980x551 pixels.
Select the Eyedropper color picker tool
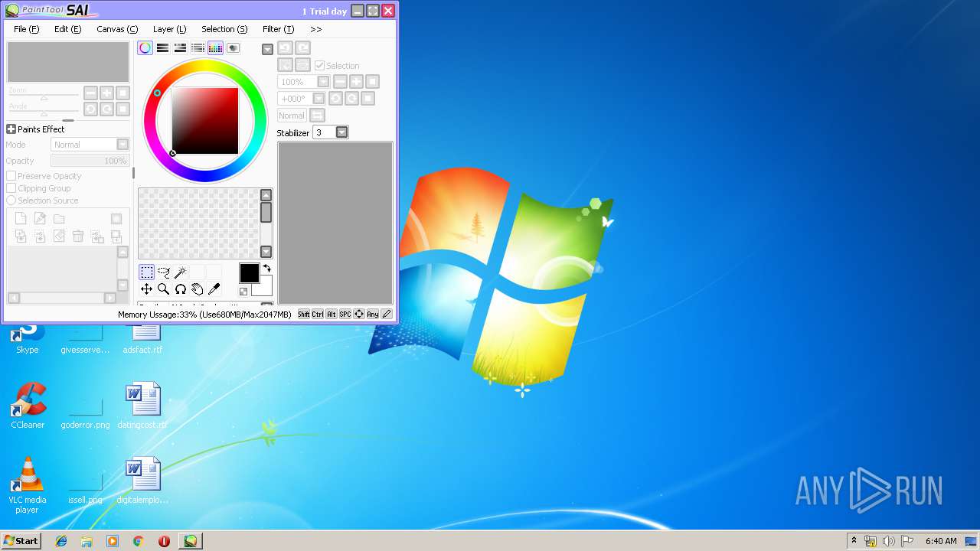pyautogui.click(x=214, y=289)
